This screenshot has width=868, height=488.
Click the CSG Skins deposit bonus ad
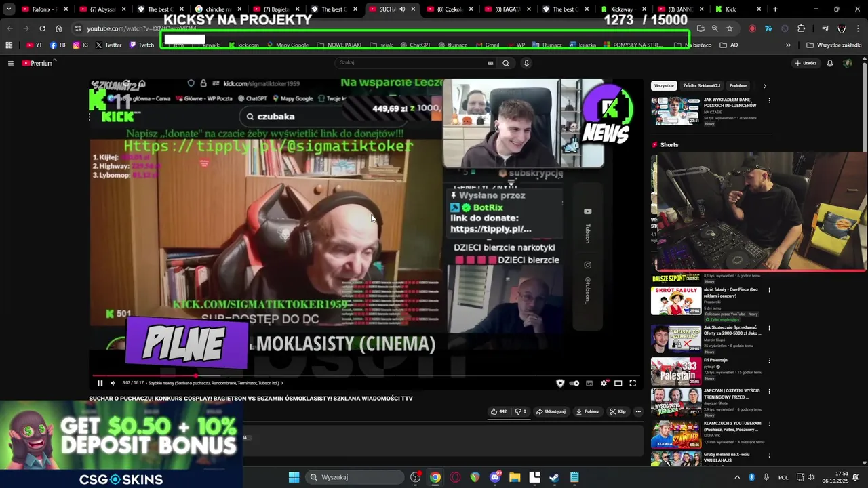pyautogui.click(x=121, y=444)
